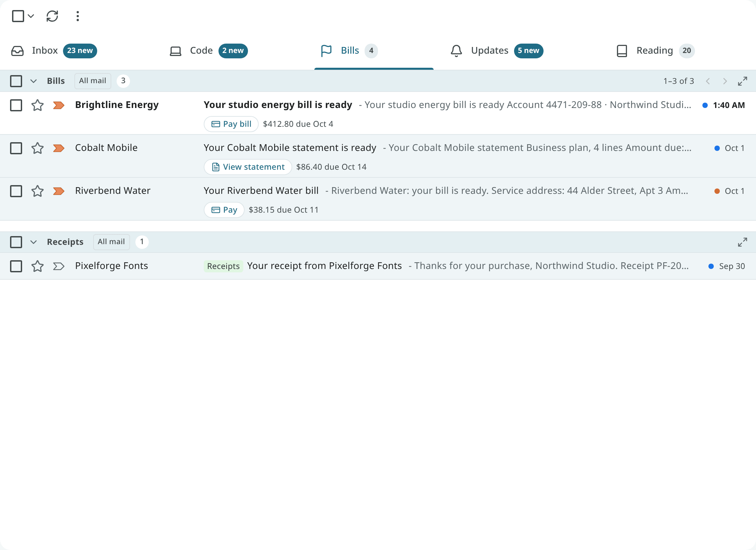Open the Updates tab
Viewport: 756px width, 550px height.
[x=497, y=51]
